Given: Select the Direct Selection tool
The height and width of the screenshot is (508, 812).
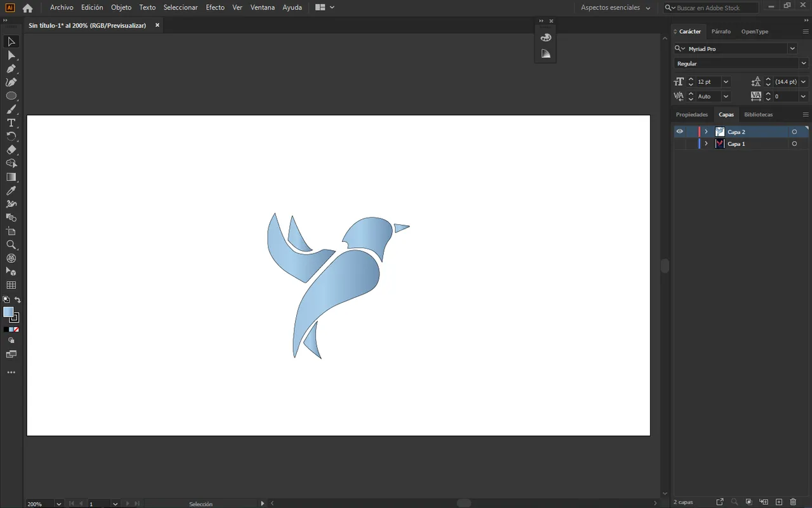Looking at the screenshot, I should click(11, 56).
